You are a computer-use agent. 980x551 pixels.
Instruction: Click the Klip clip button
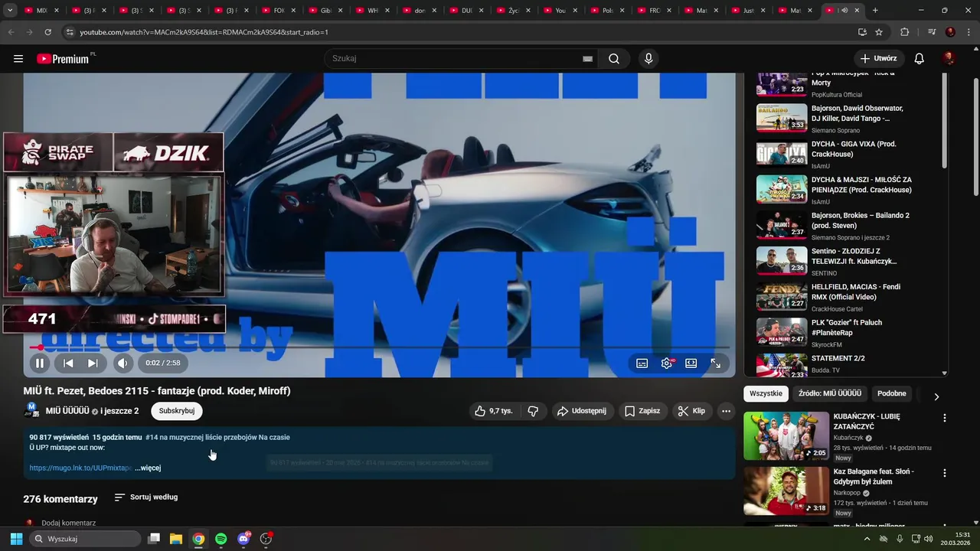point(691,411)
